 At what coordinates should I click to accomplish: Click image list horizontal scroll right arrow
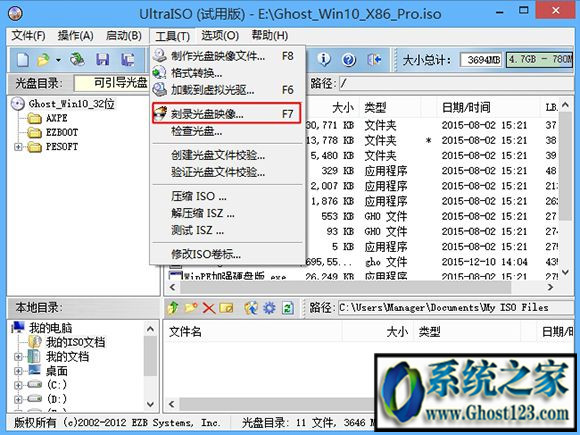pyautogui.click(x=550, y=287)
